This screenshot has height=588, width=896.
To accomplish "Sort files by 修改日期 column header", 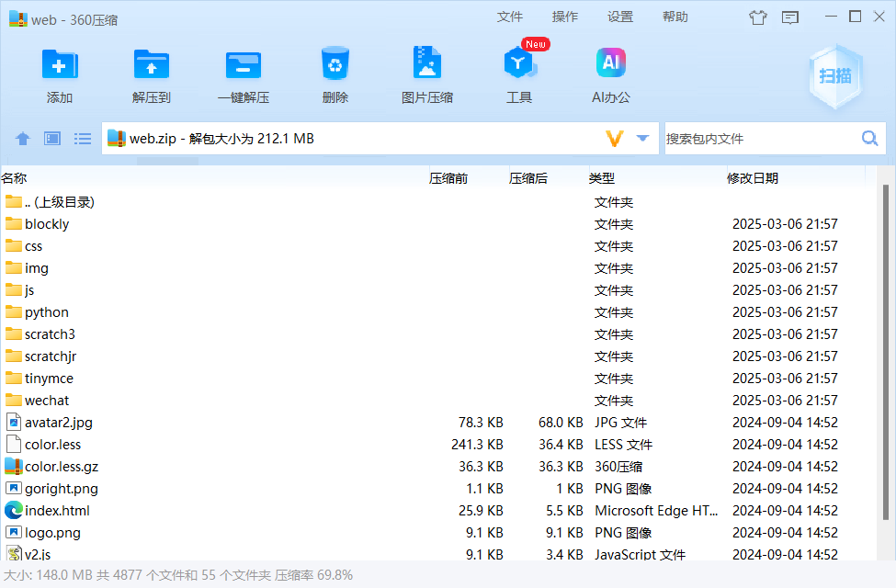I will coord(753,178).
